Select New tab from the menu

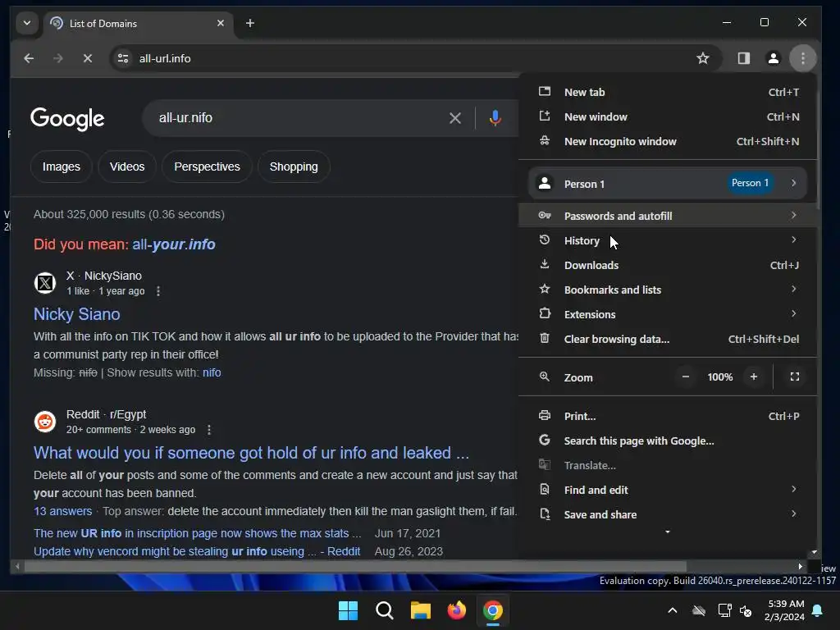click(x=668, y=92)
